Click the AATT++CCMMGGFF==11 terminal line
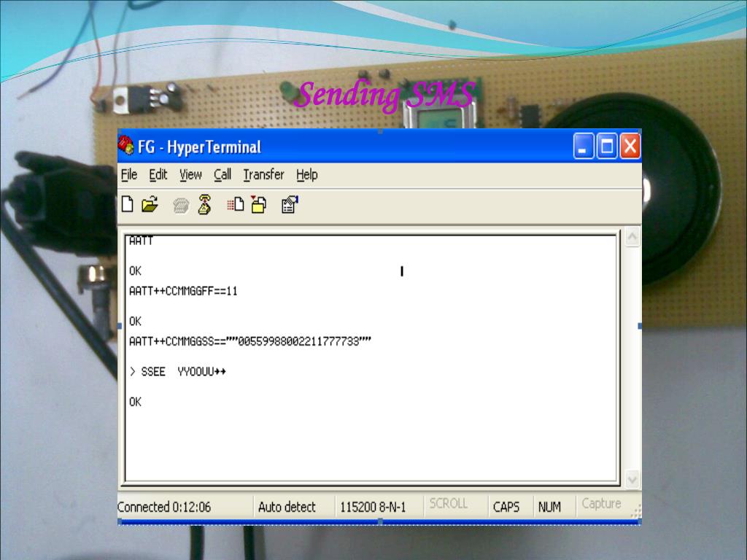The image size is (747, 560). click(x=183, y=291)
